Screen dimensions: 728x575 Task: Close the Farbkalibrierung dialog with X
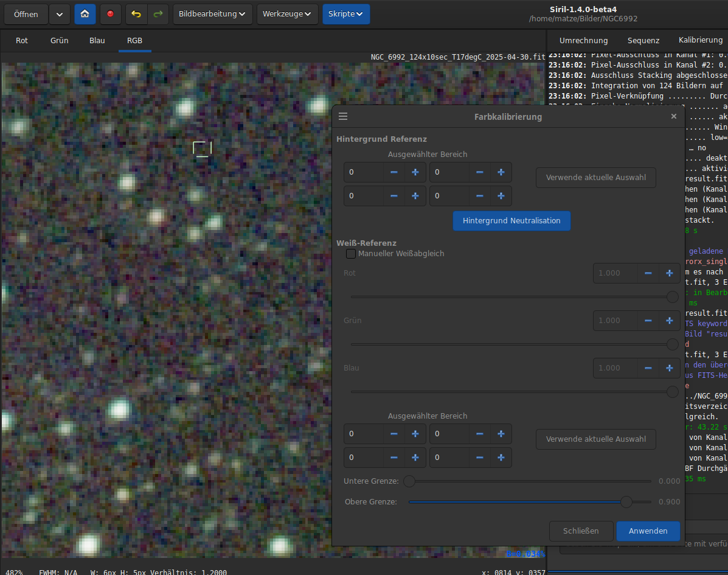[673, 116]
